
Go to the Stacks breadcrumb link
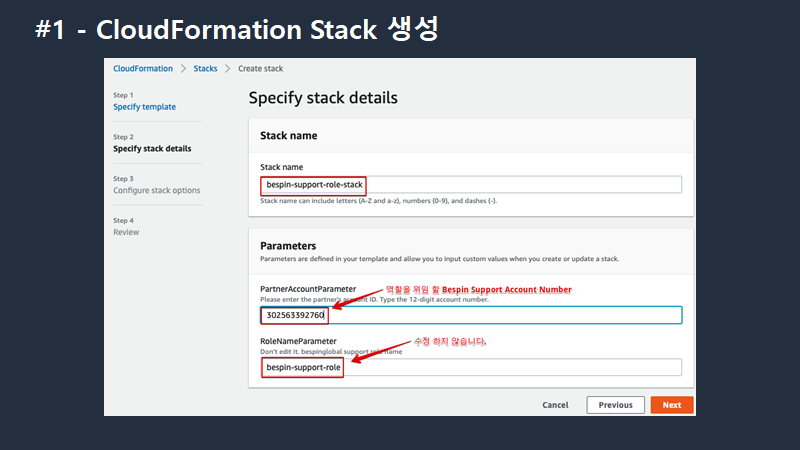205,68
